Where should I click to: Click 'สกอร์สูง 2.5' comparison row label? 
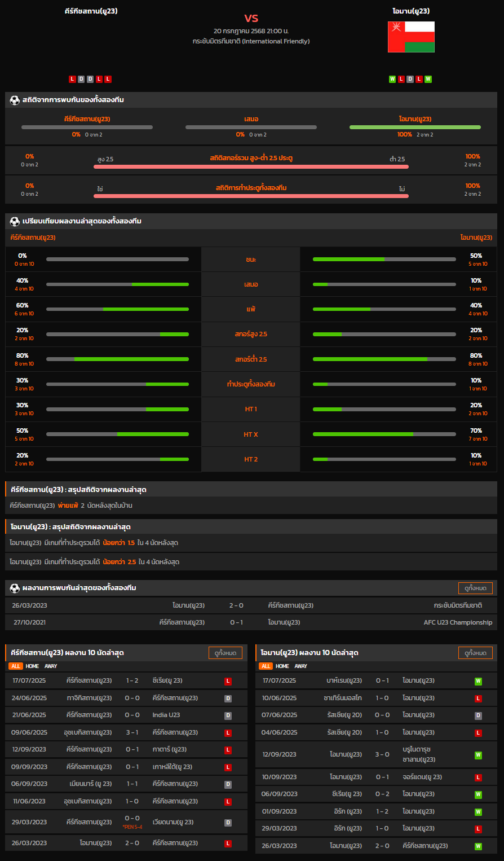251,334
